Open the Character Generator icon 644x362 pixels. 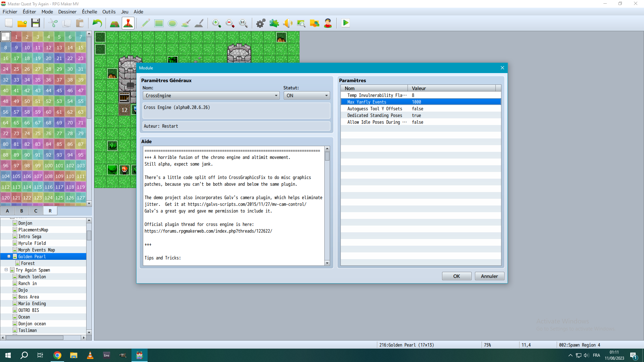coord(328,23)
